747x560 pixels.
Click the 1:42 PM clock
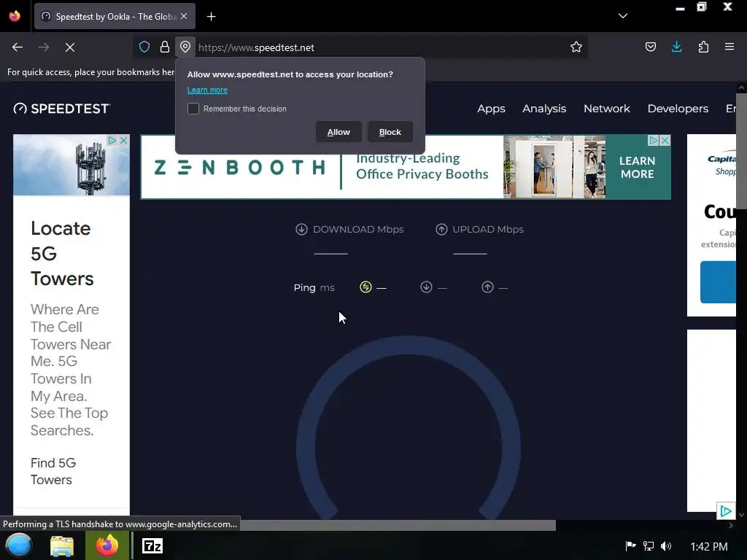click(x=709, y=546)
